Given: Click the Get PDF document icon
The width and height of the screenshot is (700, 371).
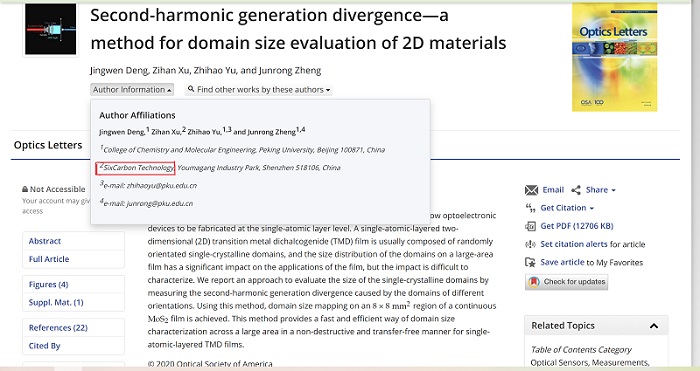Looking at the screenshot, I should [530, 226].
